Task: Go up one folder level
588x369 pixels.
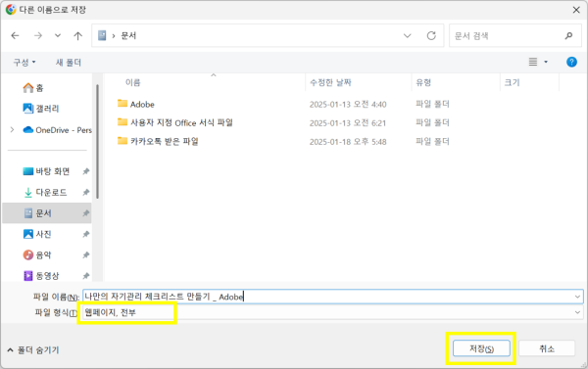Action: point(77,35)
